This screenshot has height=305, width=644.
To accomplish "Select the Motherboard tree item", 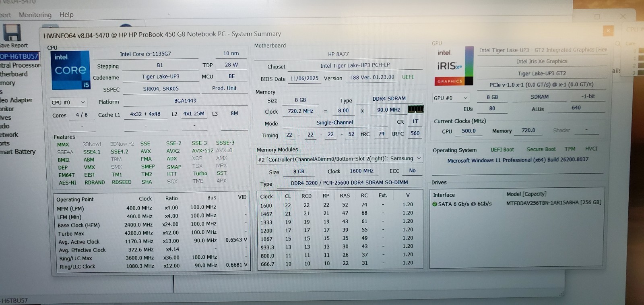I will (x=14, y=74).
